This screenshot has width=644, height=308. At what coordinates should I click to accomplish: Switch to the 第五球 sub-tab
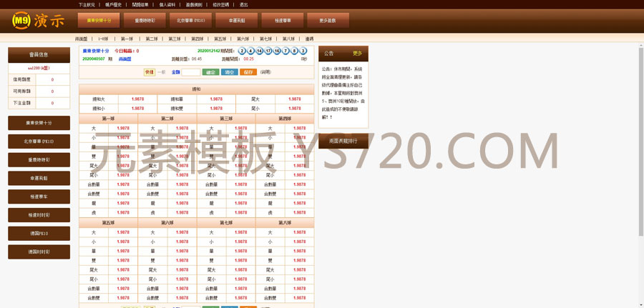click(x=220, y=39)
